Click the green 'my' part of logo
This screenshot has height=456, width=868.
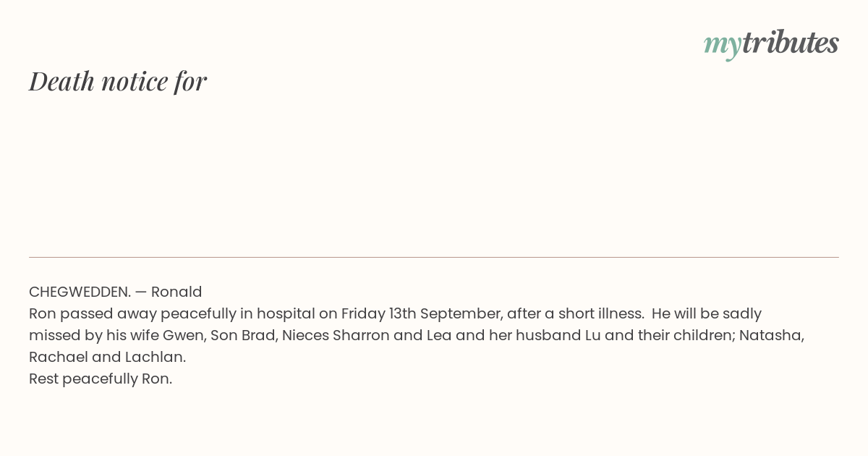723,45
